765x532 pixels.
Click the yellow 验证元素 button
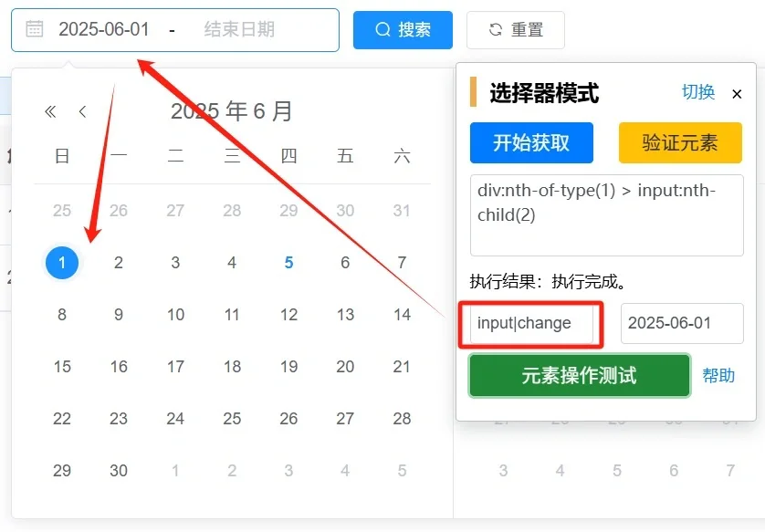(679, 142)
